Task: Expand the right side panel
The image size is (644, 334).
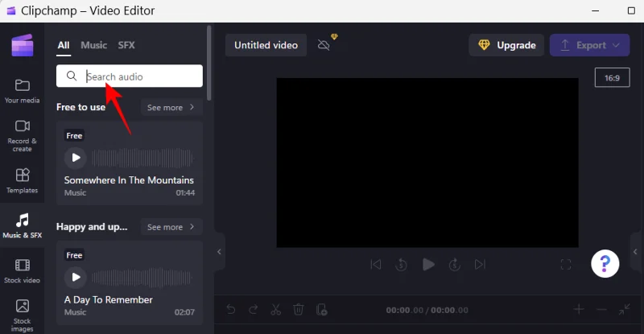Action: pos(635,251)
